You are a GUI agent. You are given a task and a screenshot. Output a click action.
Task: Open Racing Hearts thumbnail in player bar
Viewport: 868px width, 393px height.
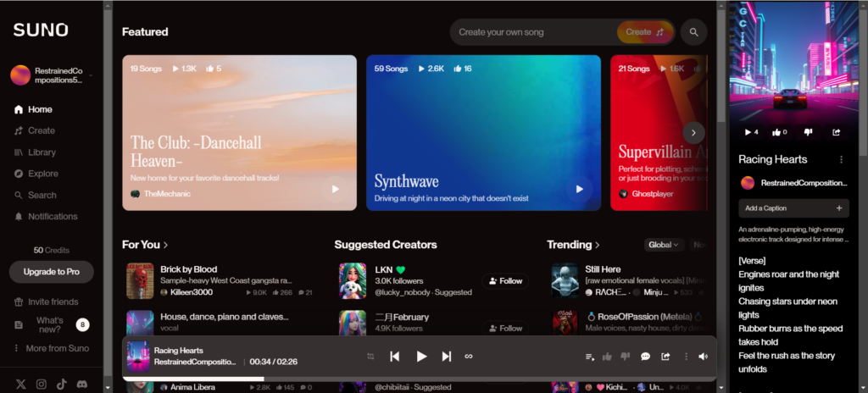[x=138, y=357]
